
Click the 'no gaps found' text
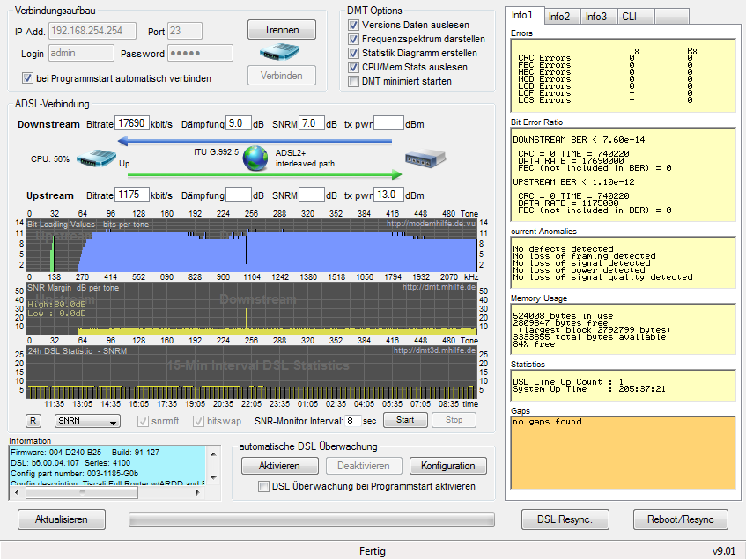pyautogui.click(x=547, y=422)
